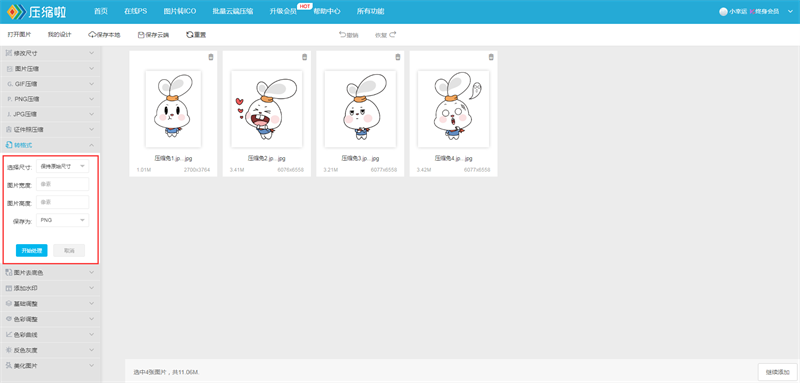
Task: Click the 色彩调整 eye icon
Action: coord(9,319)
